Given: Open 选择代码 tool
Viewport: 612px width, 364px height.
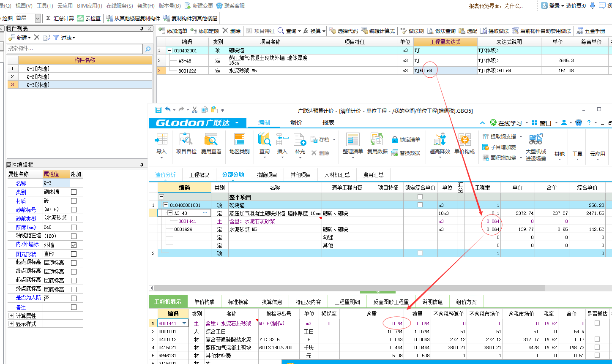Looking at the screenshot, I should coord(344,31).
